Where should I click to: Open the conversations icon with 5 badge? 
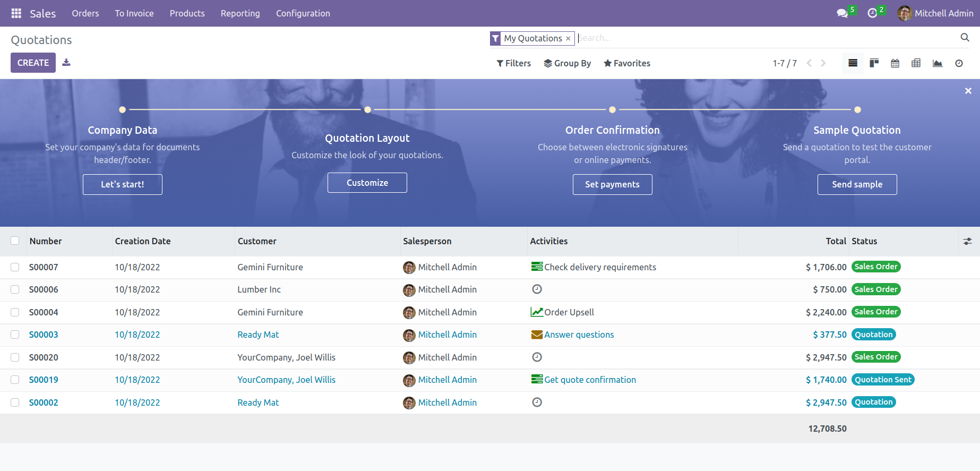(843, 13)
